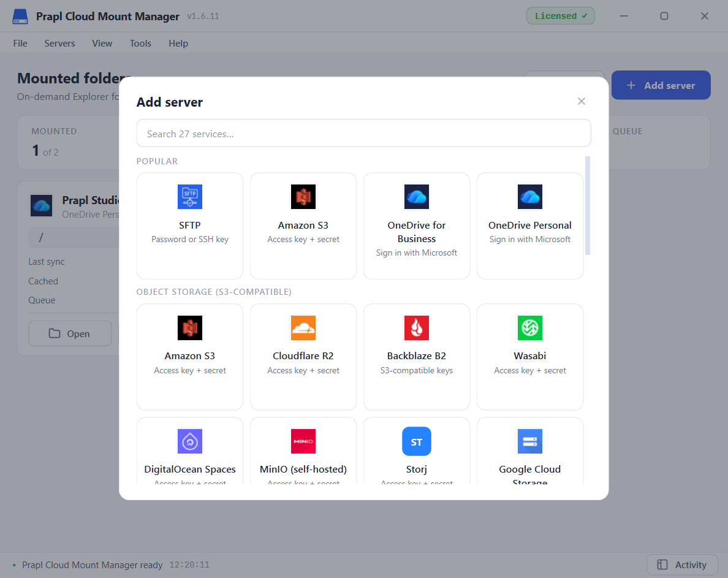Click the Backblaze B2 title text
This screenshot has height=578, width=728.
click(x=417, y=356)
